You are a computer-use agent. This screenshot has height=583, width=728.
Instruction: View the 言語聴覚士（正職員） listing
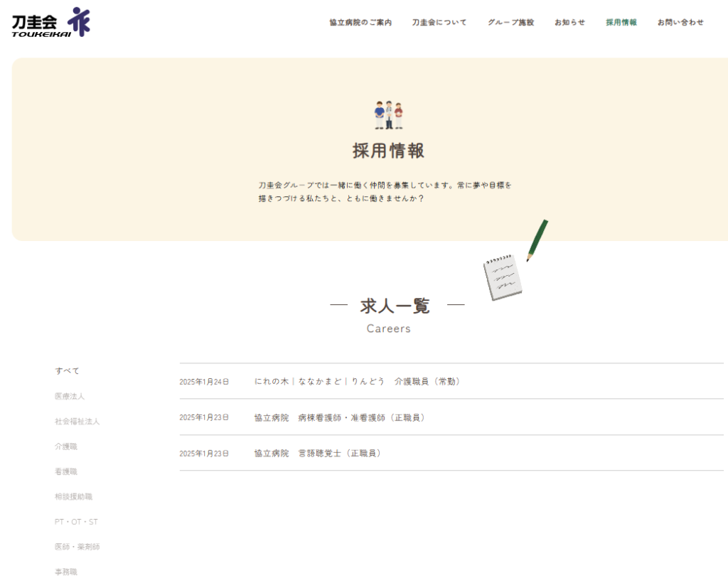[x=319, y=453]
